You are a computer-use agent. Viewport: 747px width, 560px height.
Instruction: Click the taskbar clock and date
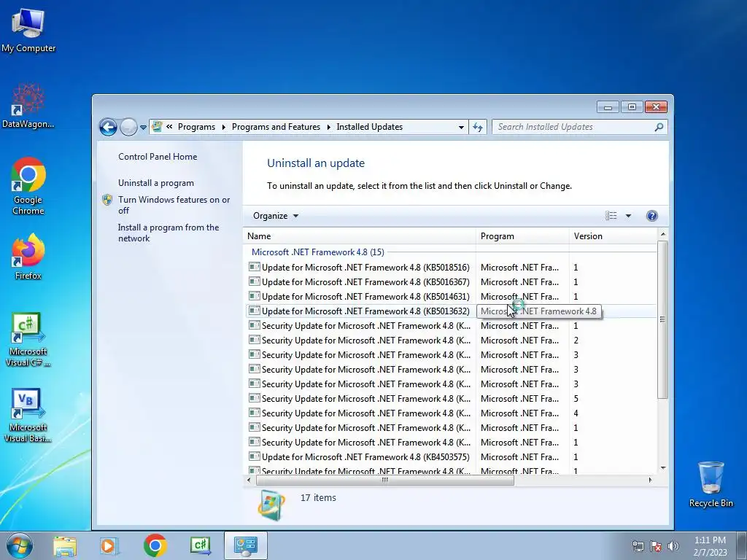(710, 545)
